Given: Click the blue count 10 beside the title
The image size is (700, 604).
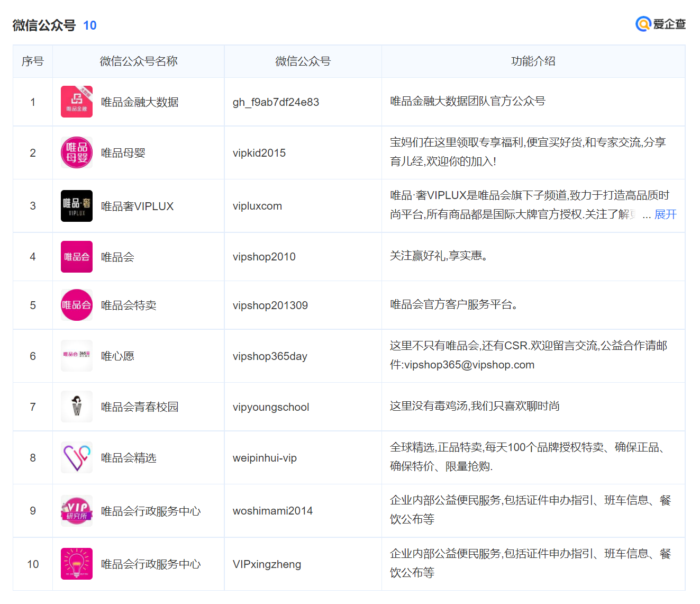Looking at the screenshot, I should (90, 25).
